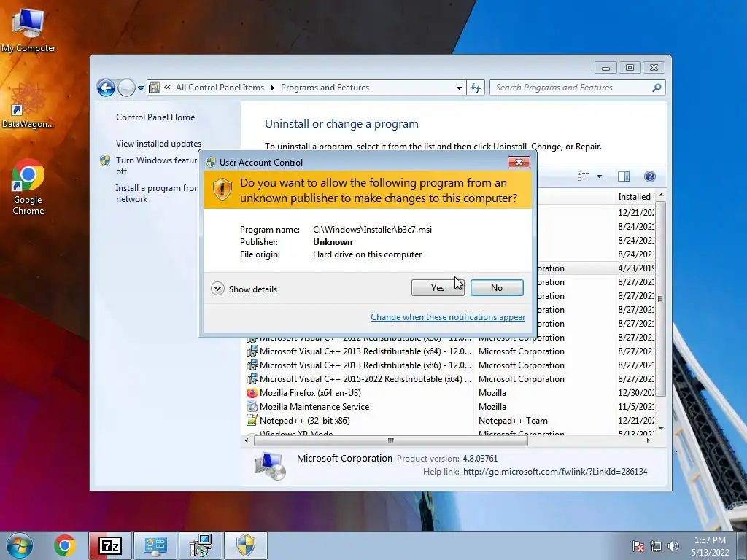Screen dimensions: 747x560
Task: Click No in User Account Control dialog
Action: point(496,287)
